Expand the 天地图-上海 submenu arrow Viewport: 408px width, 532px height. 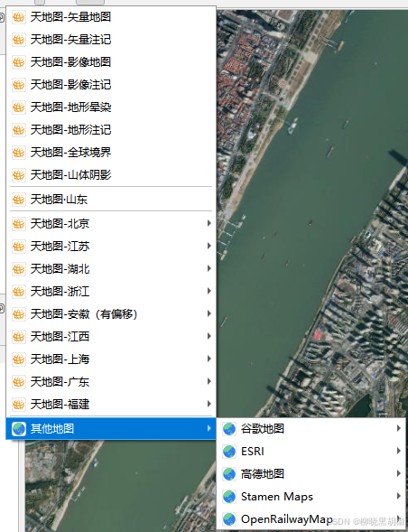209,359
